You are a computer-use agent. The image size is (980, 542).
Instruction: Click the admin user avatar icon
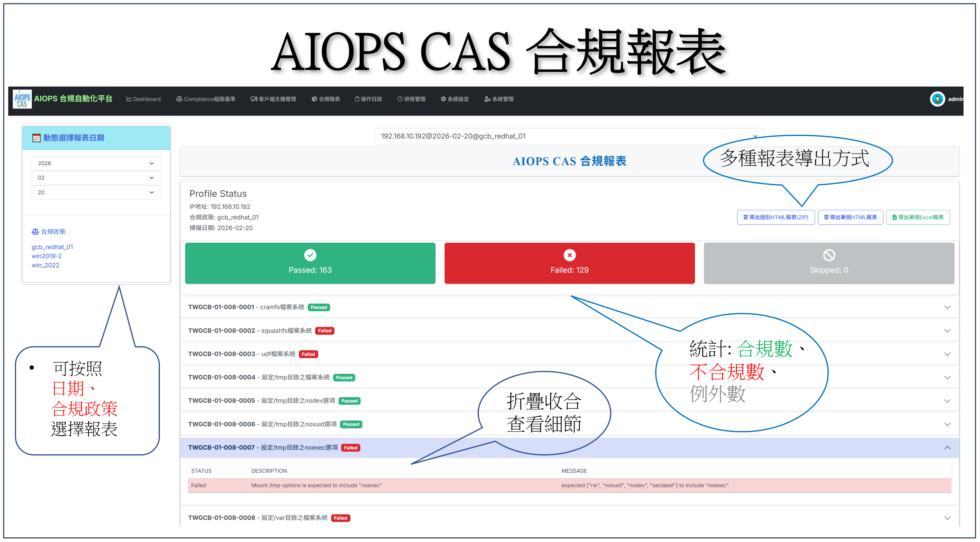[937, 99]
